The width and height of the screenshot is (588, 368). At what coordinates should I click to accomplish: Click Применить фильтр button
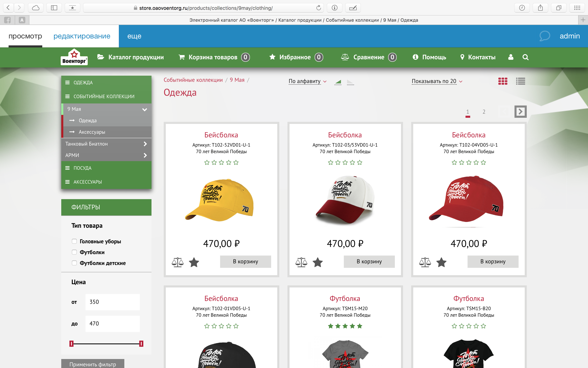[x=92, y=364]
